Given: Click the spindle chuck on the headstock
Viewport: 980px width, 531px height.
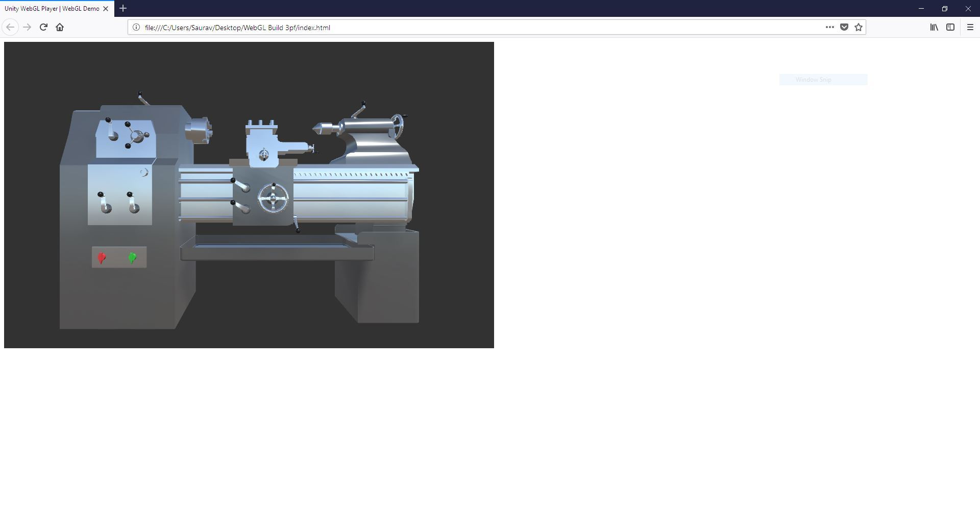Looking at the screenshot, I should [199, 130].
